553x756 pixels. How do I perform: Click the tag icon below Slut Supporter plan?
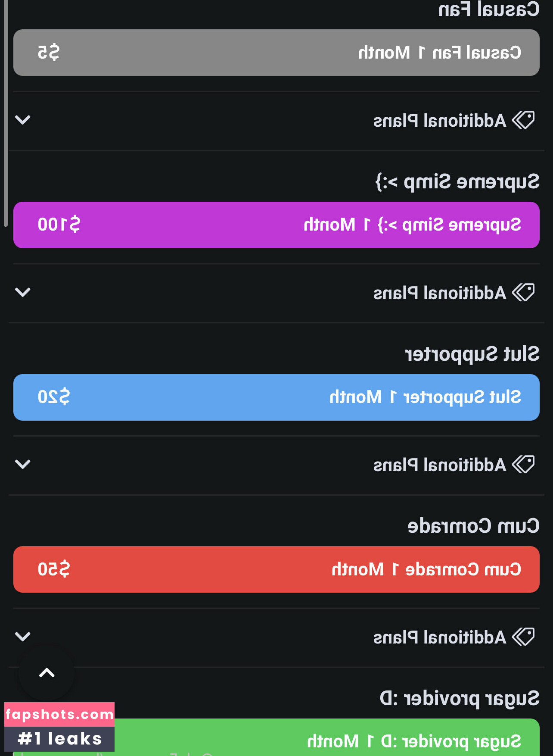(x=523, y=464)
